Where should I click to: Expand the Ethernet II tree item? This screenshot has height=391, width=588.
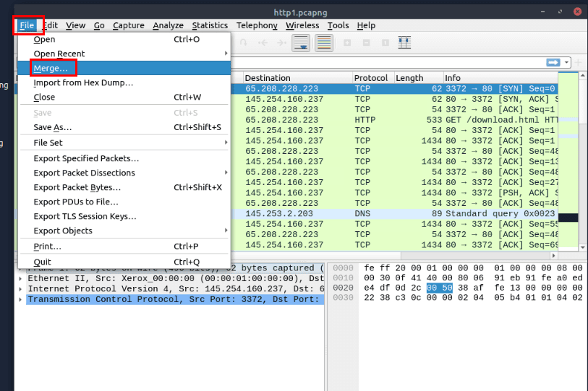[21, 278]
